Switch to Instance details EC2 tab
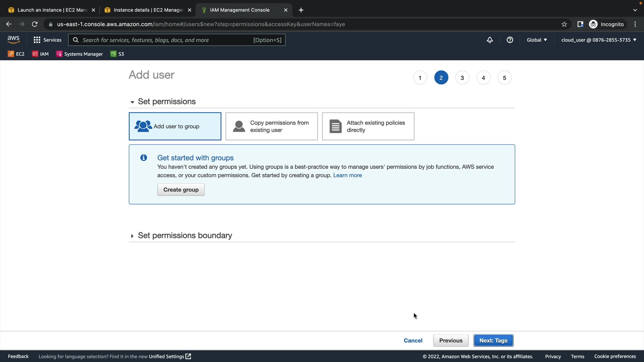Viewport: 644px width, 362px height. [148, 10]
